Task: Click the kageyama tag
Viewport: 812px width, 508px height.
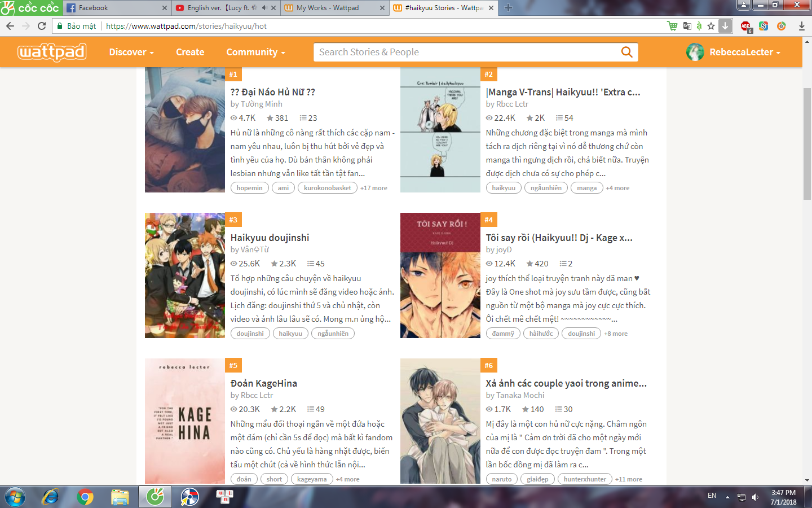Action: pyautogui.click(x=312, y=479)
